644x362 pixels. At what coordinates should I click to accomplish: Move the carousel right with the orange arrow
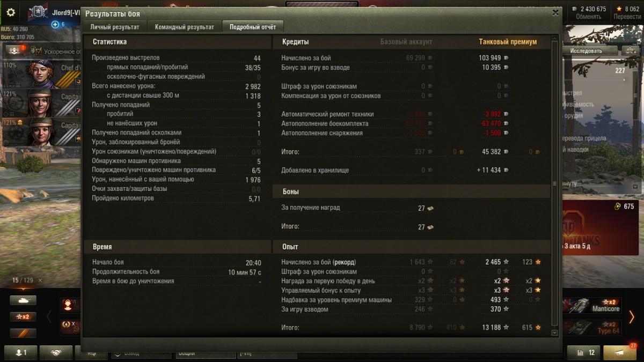tap(632, 317)
